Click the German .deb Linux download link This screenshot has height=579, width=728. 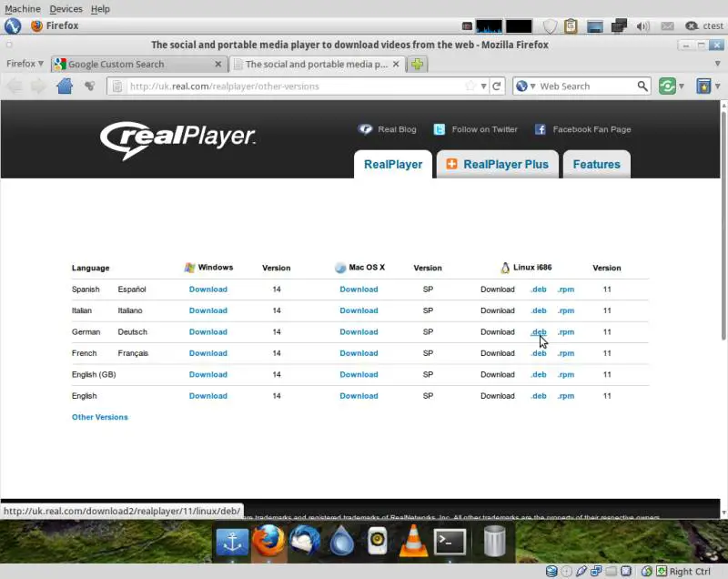pyautogui.click(x=539, y=332)
